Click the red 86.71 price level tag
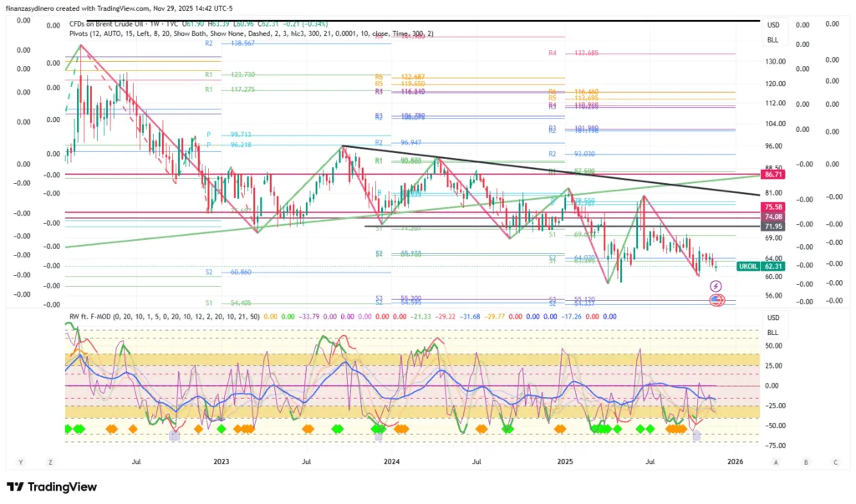This screenshot has width=856, height=504. pos(772,175)
